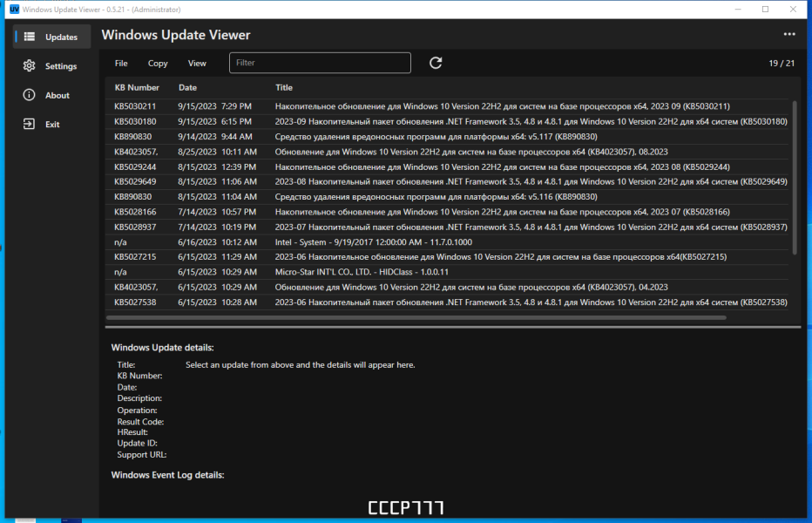Sort by the Title column header
This screenshot has height=523, width=812.
[284, 87]
